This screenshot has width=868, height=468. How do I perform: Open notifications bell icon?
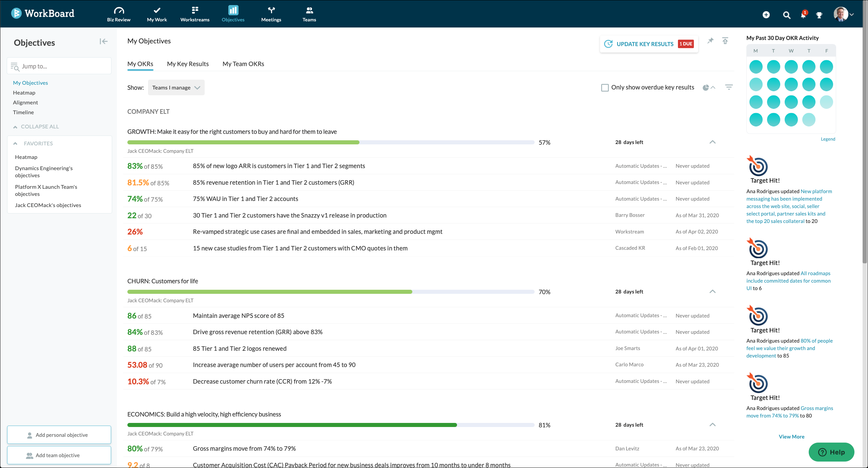point(803,15)
